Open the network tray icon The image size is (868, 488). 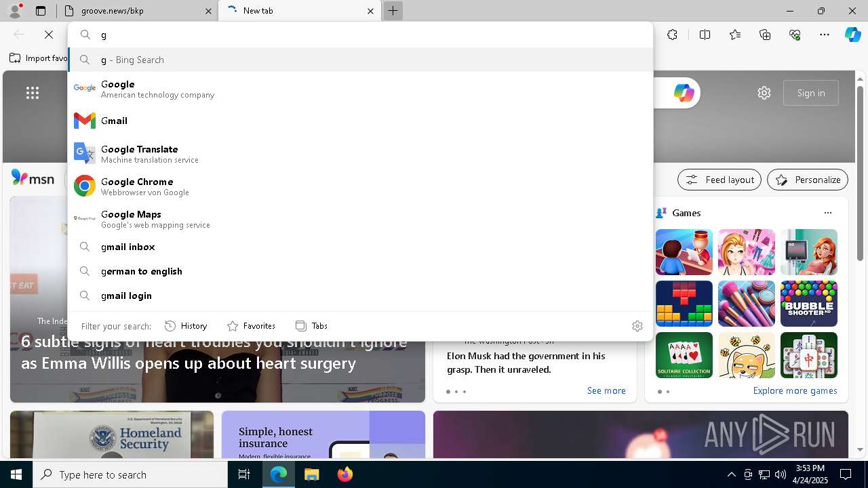tap(764, 474)
